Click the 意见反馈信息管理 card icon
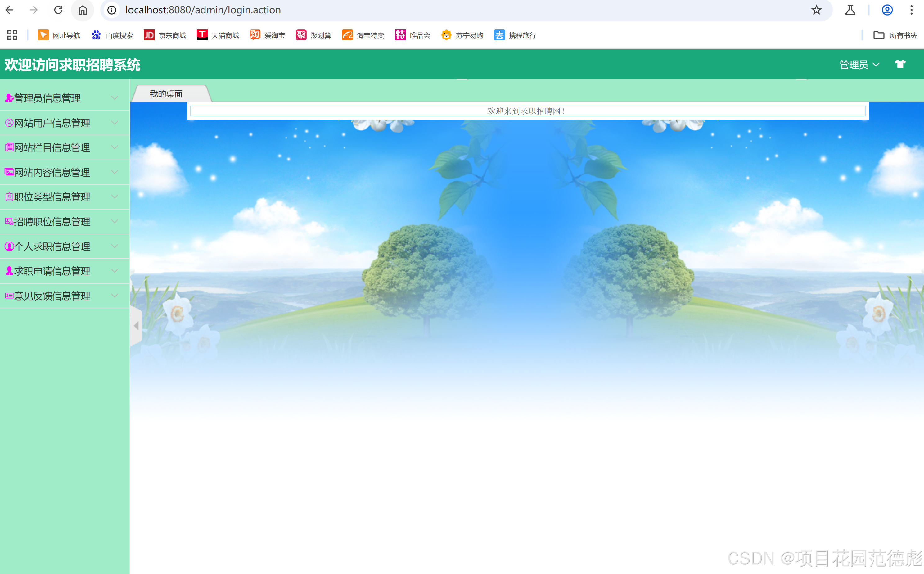 click(9, 296)
